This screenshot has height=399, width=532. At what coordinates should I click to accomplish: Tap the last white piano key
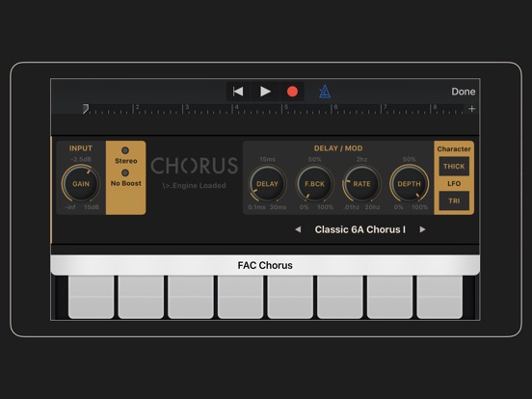pos(439,297)
